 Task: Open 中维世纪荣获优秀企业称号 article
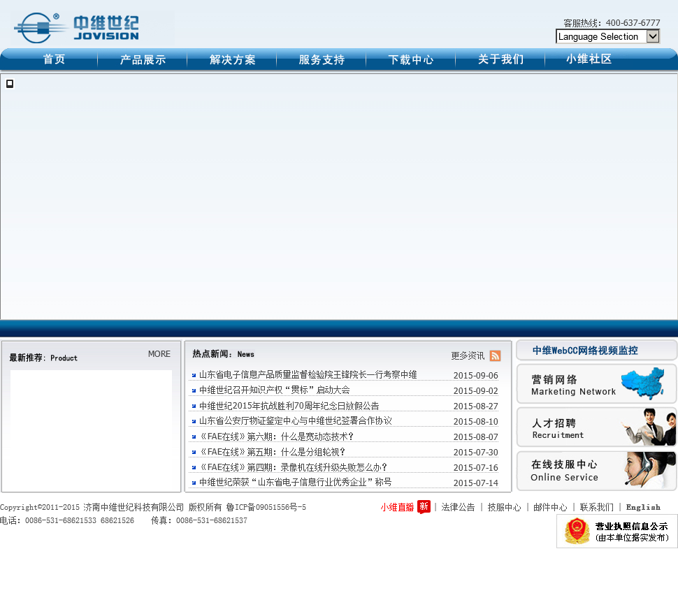click(x=296, y=482)
